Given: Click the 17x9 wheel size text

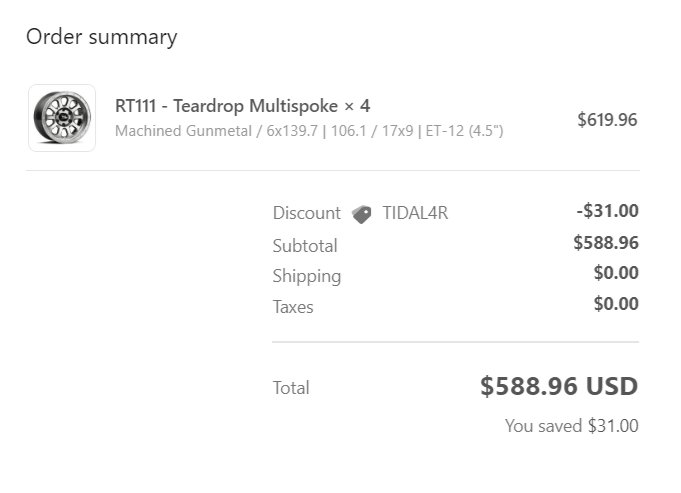Looking at the screenshot, I should coord(397,131).
